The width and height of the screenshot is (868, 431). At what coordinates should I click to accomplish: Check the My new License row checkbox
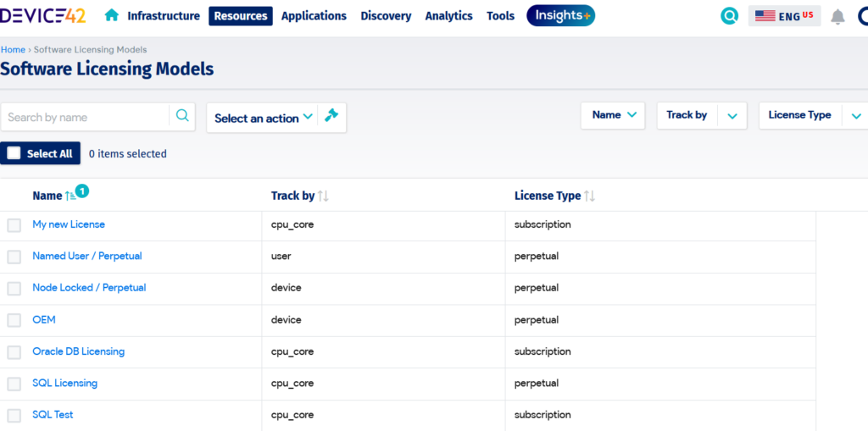point(14,225)
